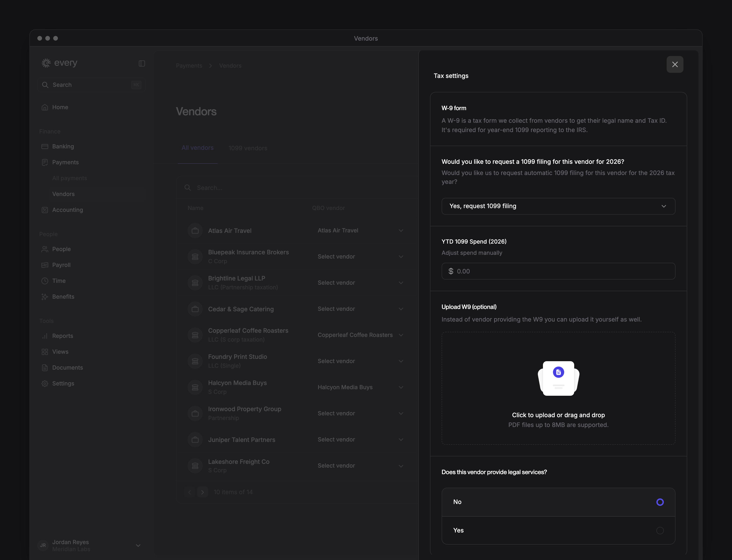The image size is (732, 560).
Task: Click the Copperleaf Coffee Roasters bank icon
Action: click(195, 335)
